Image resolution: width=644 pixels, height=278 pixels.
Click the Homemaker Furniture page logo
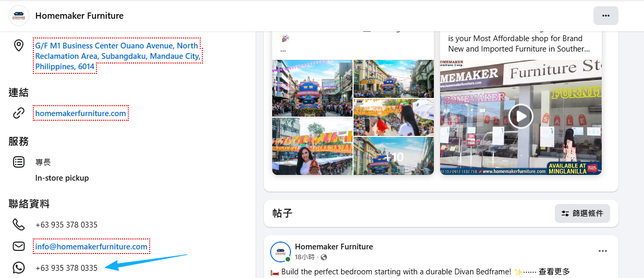19,16
